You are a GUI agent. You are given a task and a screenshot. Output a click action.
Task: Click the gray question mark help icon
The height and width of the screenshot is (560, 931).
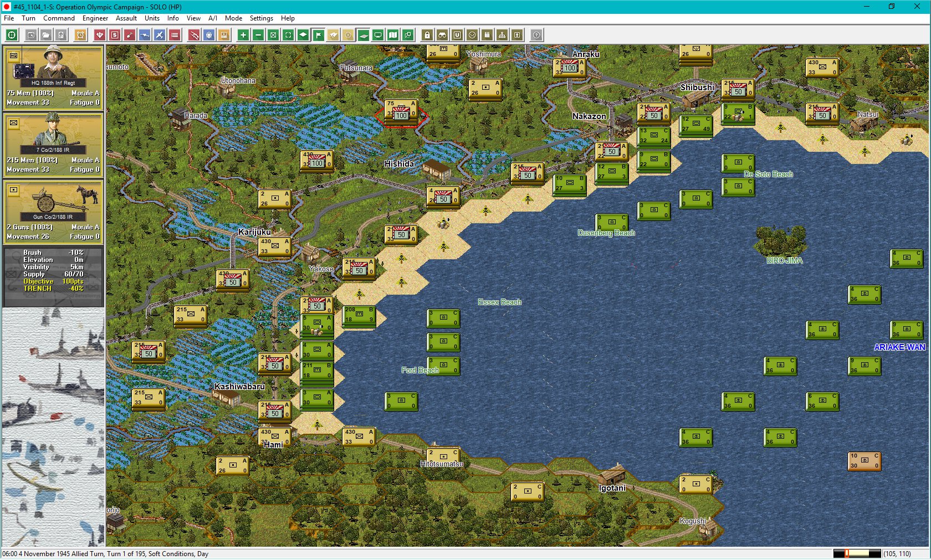tap(536, 35)
